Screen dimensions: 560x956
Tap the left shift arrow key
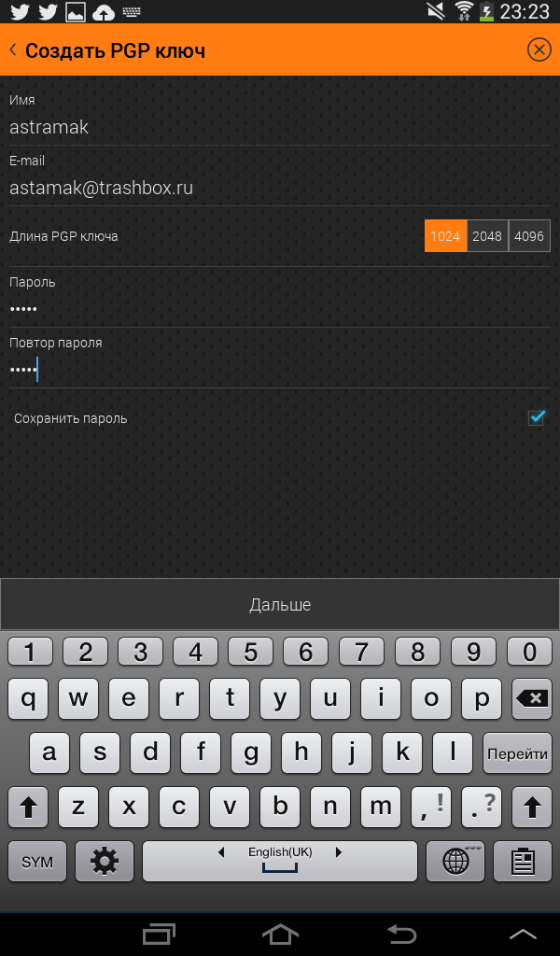[28, 807]
